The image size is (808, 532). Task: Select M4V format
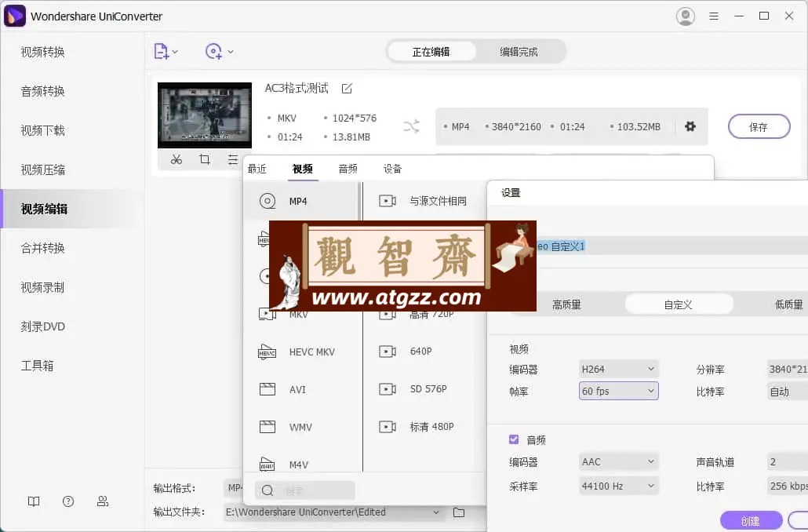coord(301,465)
